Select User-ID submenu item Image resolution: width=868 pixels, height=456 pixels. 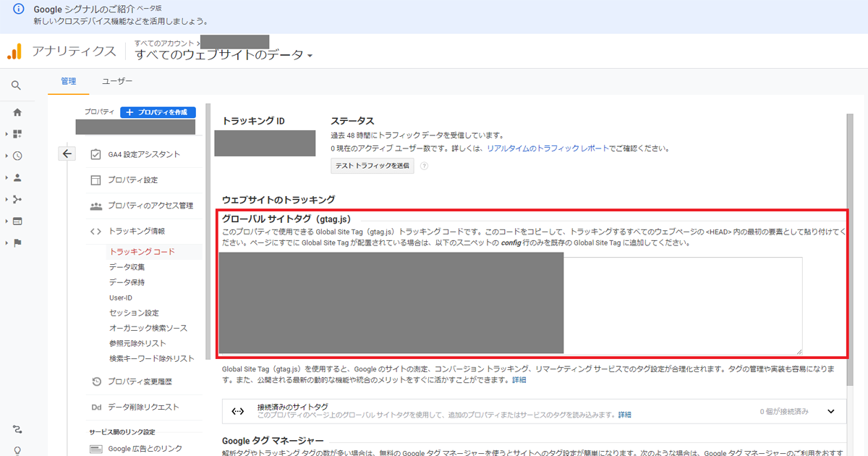coord(120,297)
